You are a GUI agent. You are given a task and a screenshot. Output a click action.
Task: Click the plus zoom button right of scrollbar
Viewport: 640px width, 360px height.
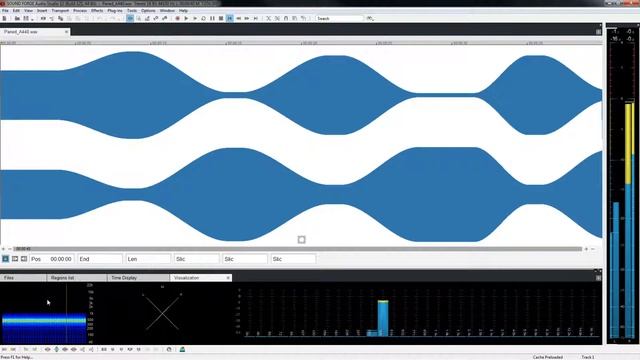(x=586, y=249)
